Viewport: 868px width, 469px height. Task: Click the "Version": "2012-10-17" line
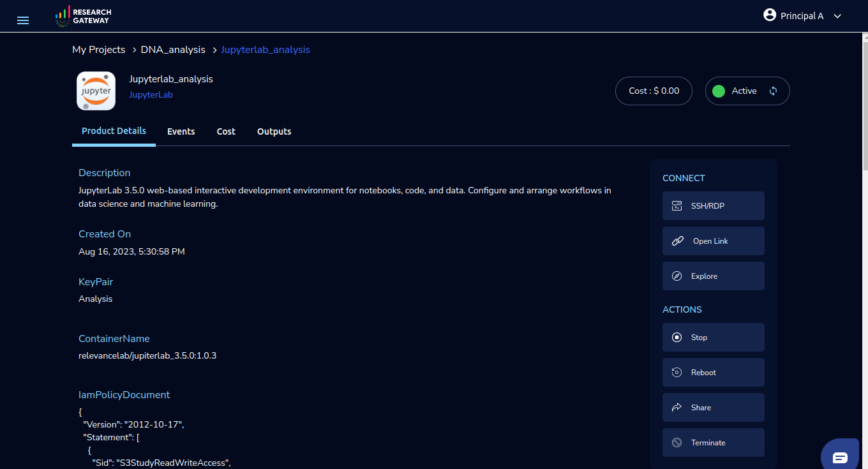tap(133, 424)
